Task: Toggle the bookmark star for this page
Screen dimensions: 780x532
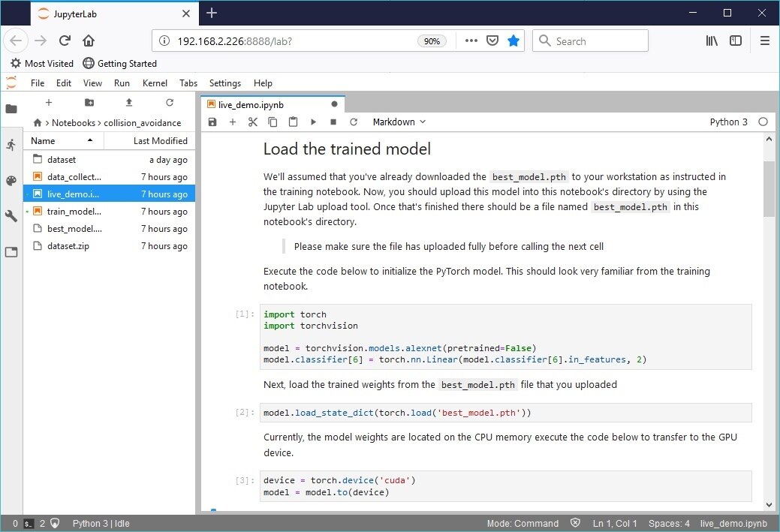Action: pyautogui.click(x=513, y=41)
